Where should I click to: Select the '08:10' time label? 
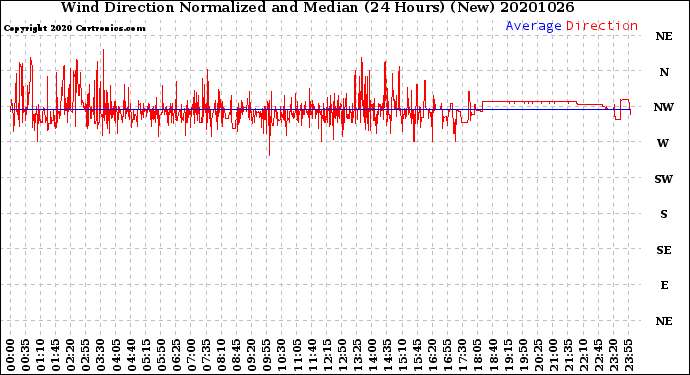coord(221,355)
